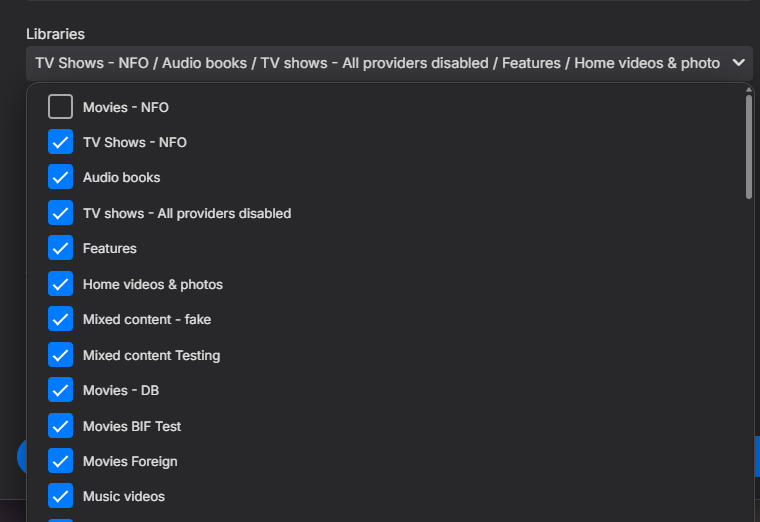Uncheck Home videos & photos checkbox

(x=61, y=284)
